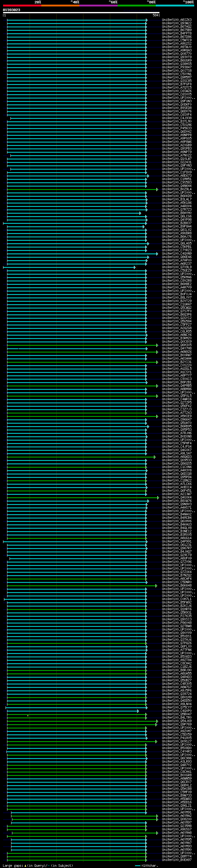Click the purple ~60% identity legend segment
The image size is (197, 868).
(x=99, y=6)
